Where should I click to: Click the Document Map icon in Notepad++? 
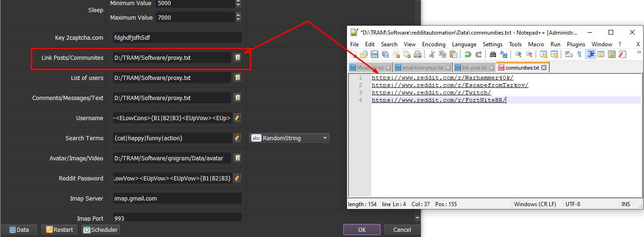(x=612, y=55)
